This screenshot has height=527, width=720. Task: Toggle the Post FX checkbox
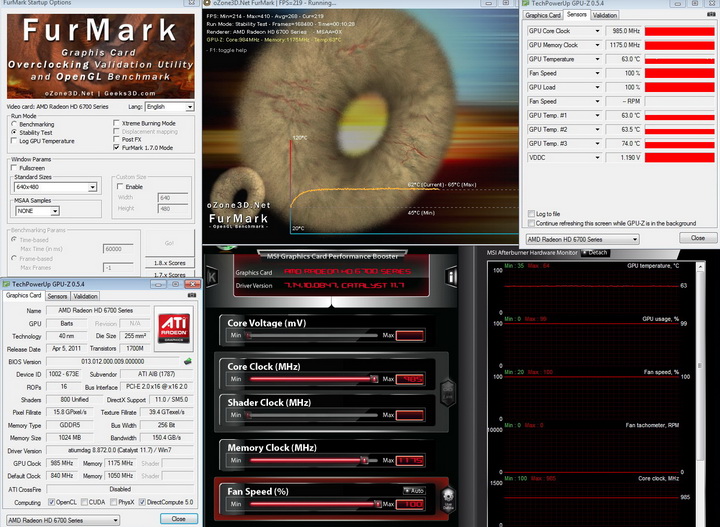tap(116, 139)
